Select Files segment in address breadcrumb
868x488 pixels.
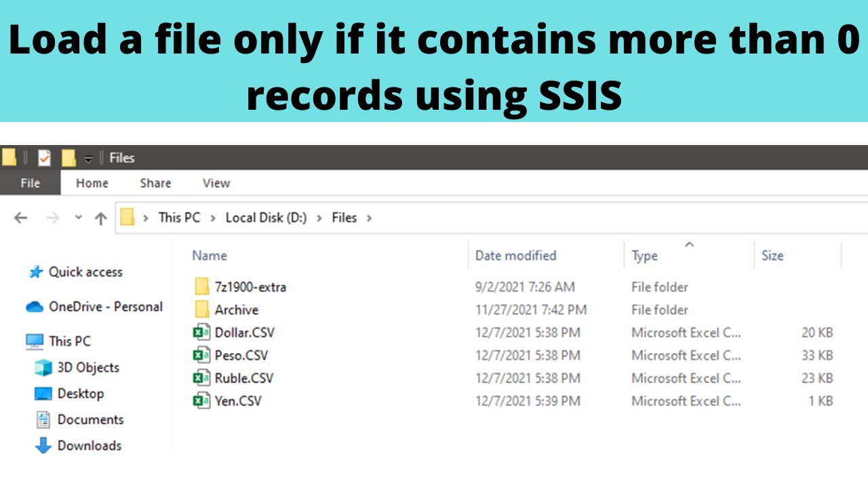(x=344, y=218)
